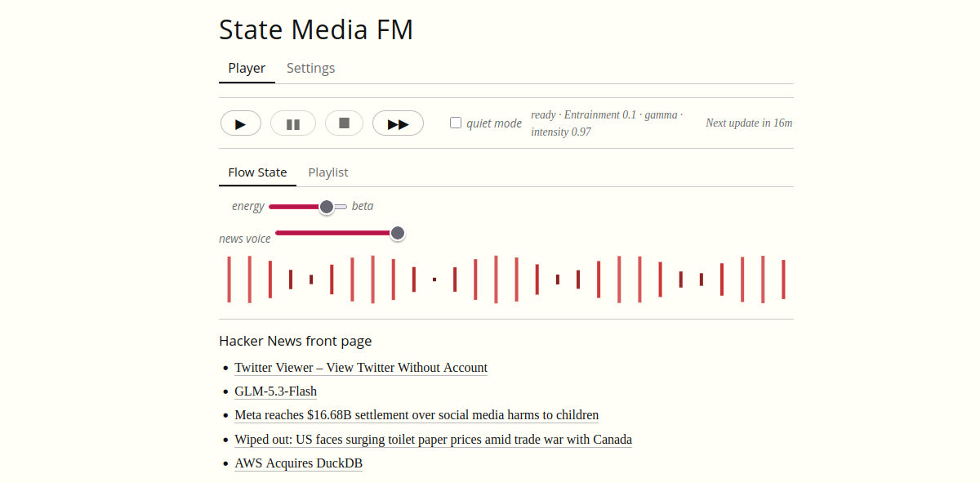Click the State Media FM heading

316,29
